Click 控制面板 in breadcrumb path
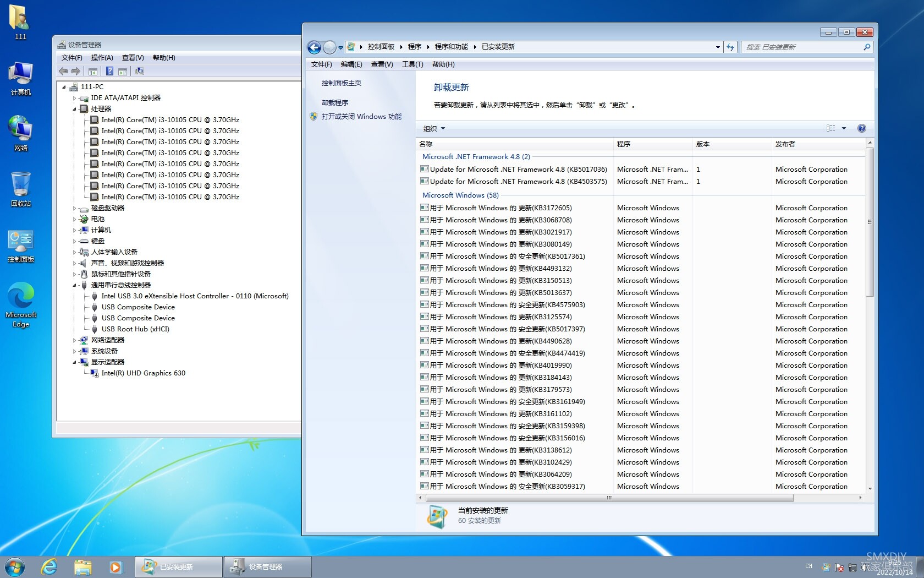 coord(381,47)
